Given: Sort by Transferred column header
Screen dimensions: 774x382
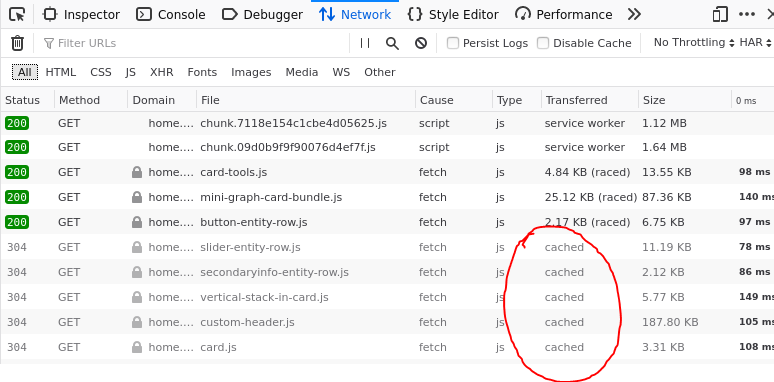Looking at the screenshot, I should tap(590, 100).
